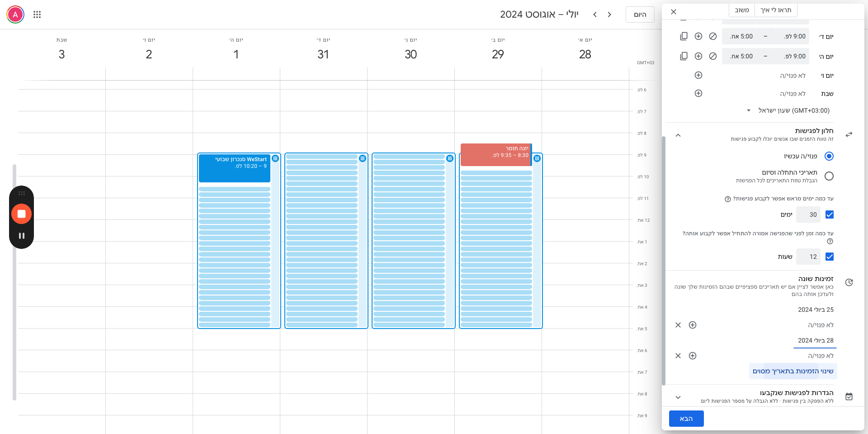Add time slot for July 28 2024

tap(693, 356)
